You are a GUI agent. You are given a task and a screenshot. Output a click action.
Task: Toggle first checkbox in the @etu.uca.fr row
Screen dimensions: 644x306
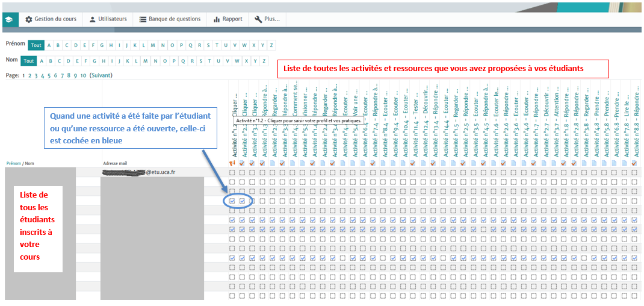[232, 173]
